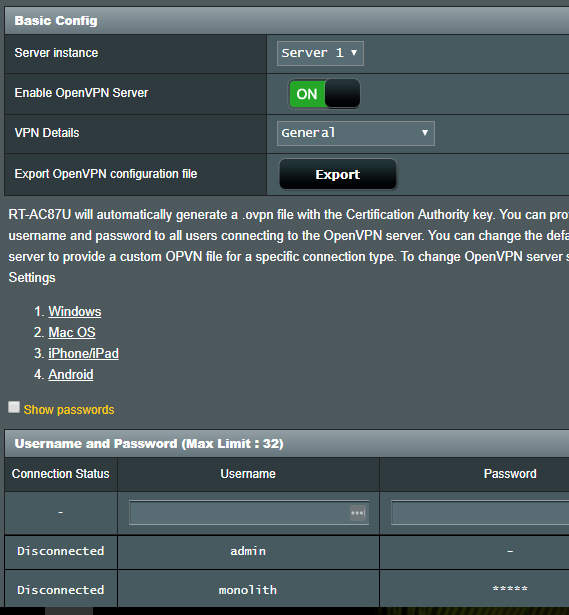
Task: Open the iPhone/iPad setup link
Action: click(84, 353)
